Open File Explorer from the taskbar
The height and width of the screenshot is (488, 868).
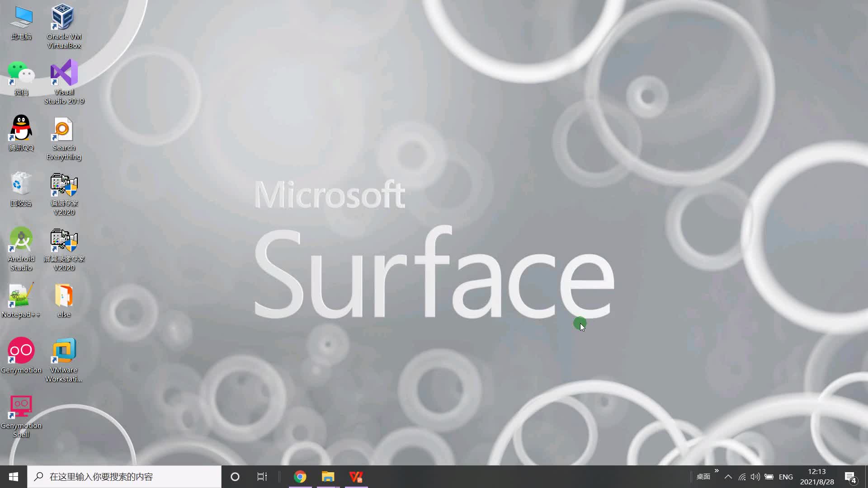point(328,477)
